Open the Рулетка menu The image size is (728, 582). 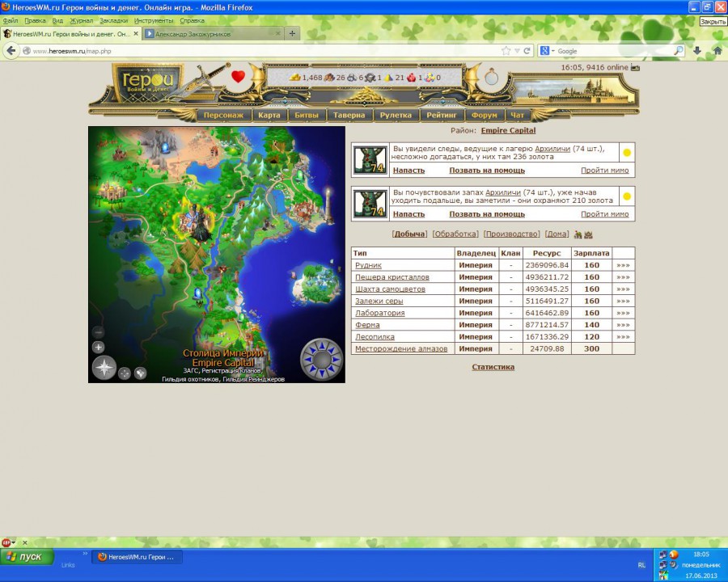click(396, 115)
